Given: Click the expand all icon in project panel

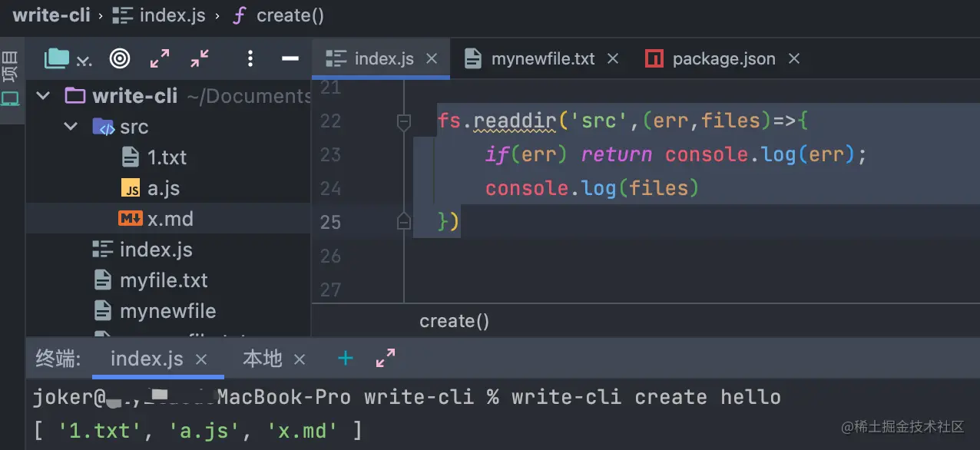Looking at the screenshot, I should [160, 58].
